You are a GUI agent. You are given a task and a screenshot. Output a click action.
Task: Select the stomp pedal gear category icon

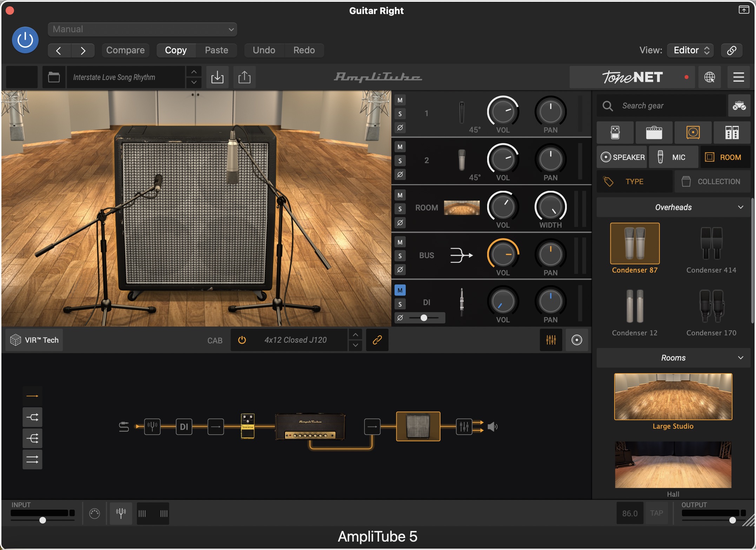(615, 133)
